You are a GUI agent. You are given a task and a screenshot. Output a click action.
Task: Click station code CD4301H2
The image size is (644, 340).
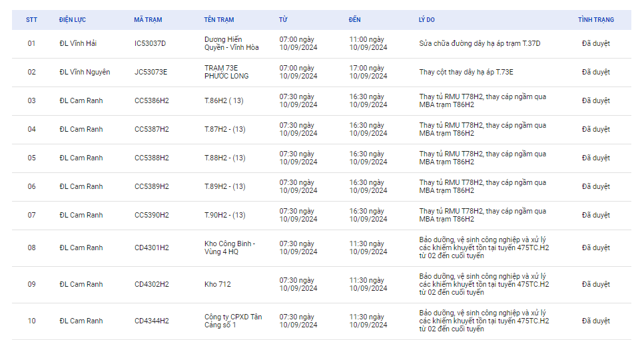point(152,248)
